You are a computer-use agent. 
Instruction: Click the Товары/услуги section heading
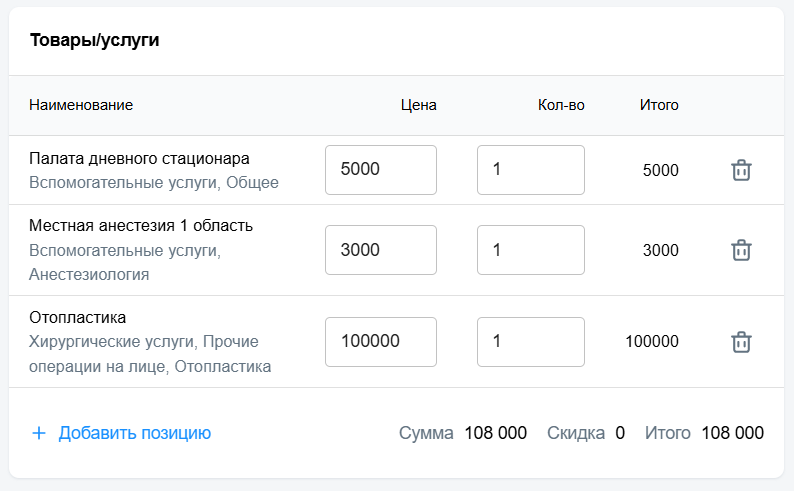pos(95,40)
